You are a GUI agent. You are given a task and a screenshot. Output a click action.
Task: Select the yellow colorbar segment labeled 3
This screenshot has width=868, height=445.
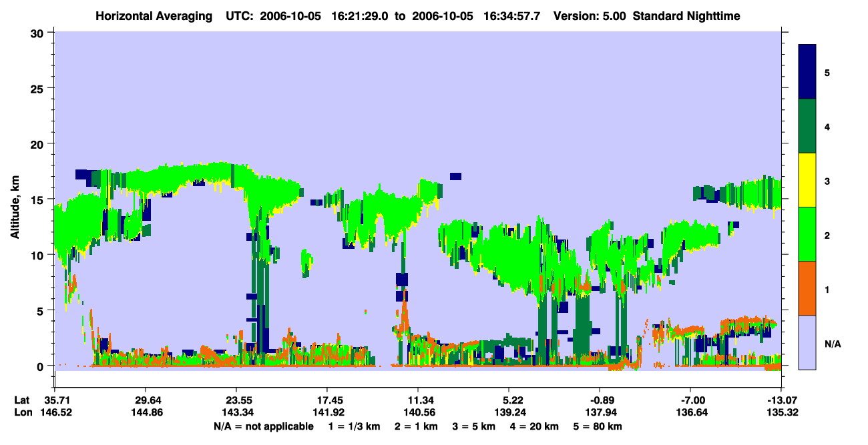coord(807,180)
